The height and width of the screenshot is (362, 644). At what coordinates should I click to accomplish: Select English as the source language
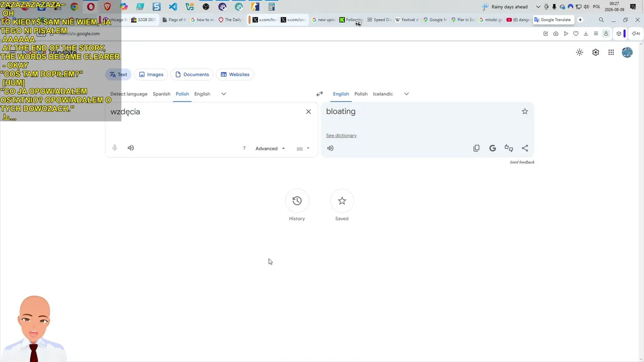click(202, 94)
